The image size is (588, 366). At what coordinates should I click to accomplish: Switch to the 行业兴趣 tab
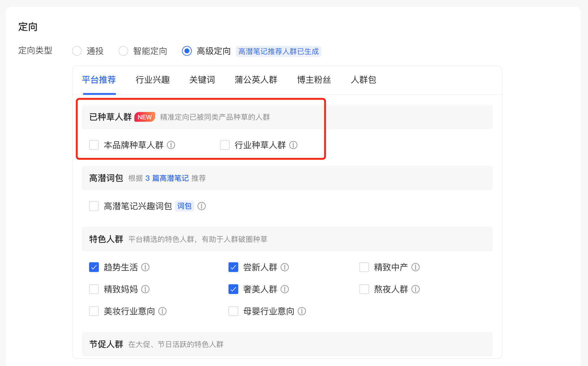[x=153, y=80]
